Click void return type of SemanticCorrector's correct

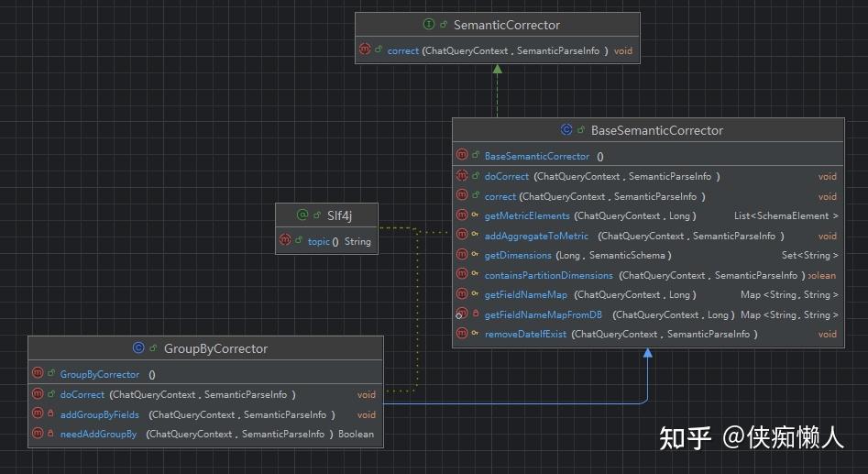[622, 51]
